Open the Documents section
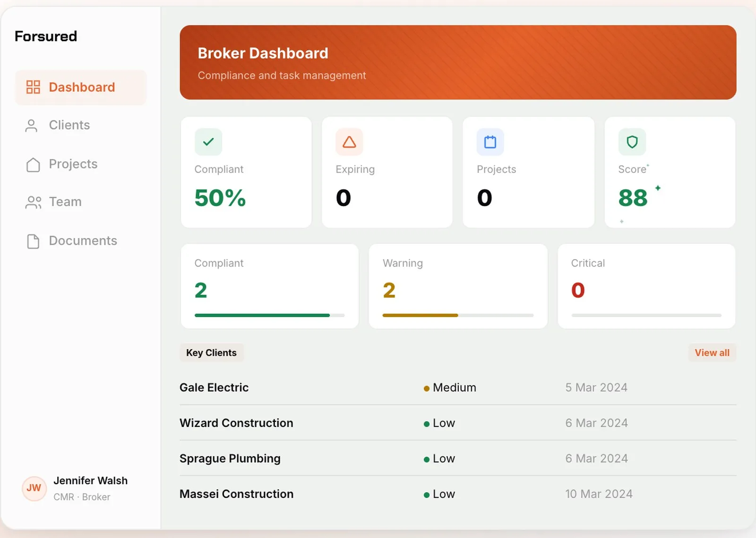This screenshot has height=538, width=756. click(81, 241)
